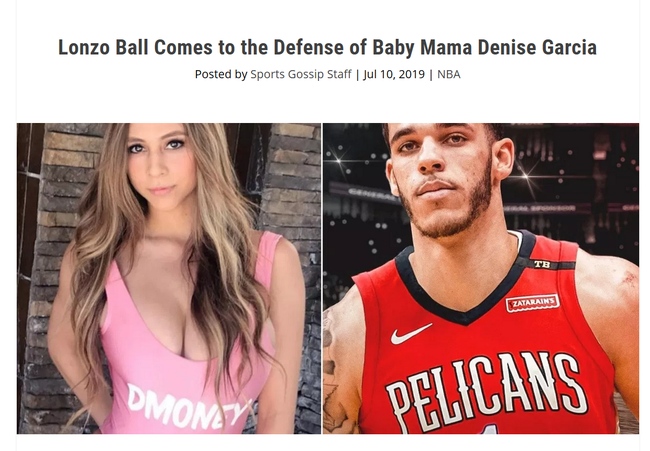Click the separator between author and date
The image size is (650, 451).
tap(357, 75)
